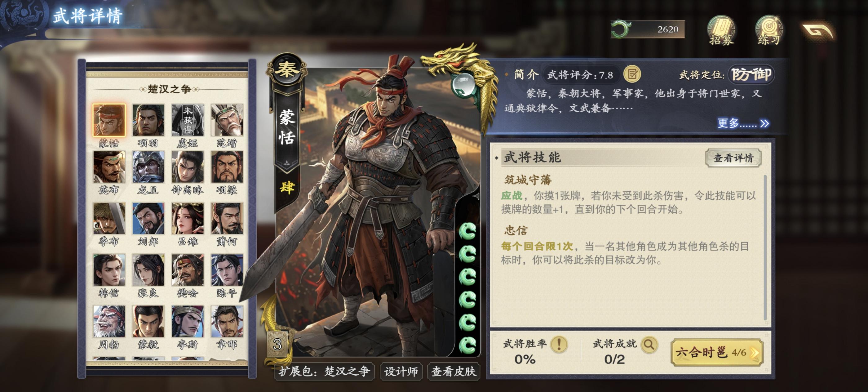Click the back arrow icon

pos(818,31)
